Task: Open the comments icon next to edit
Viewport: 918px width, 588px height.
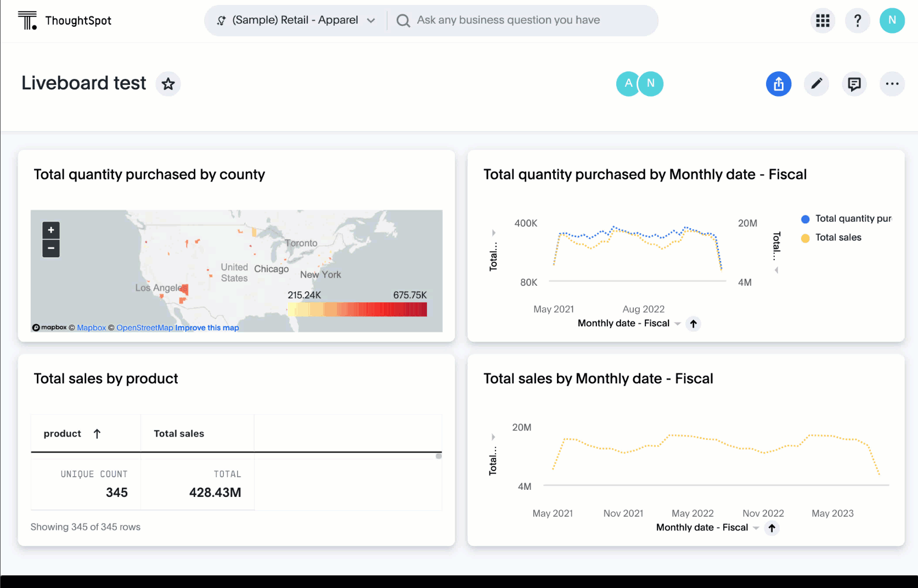Action: [x=854, y=84]
